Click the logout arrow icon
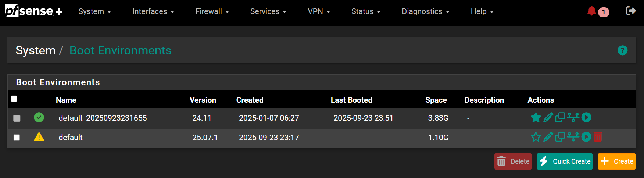 tap(631, 11)
